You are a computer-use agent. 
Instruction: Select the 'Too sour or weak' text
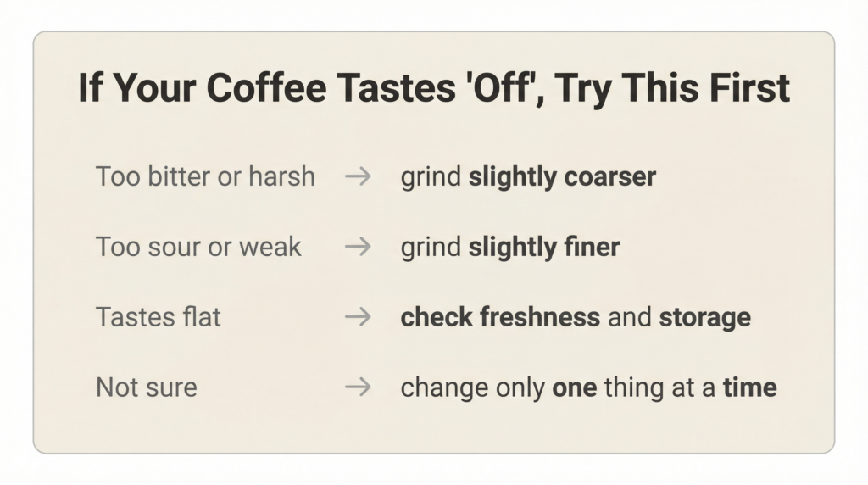pyautogui.click(x=198, y=247)
